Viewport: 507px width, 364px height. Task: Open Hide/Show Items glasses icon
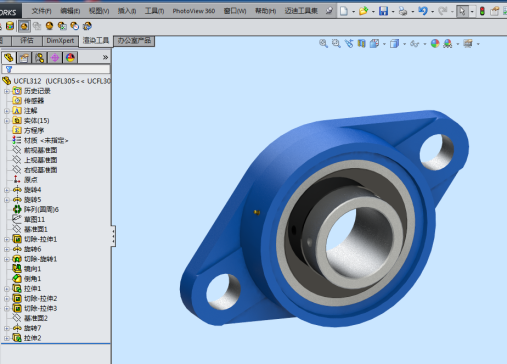point(414,43)
